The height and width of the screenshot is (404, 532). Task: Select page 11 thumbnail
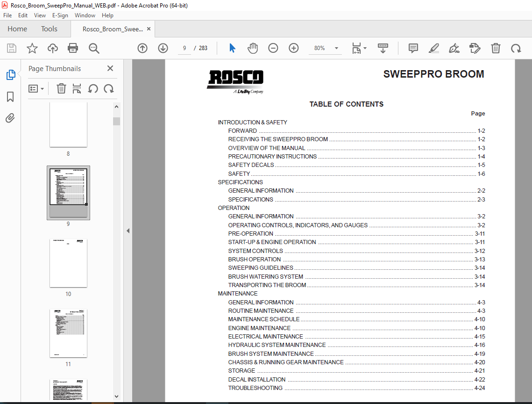pos(68,333)
